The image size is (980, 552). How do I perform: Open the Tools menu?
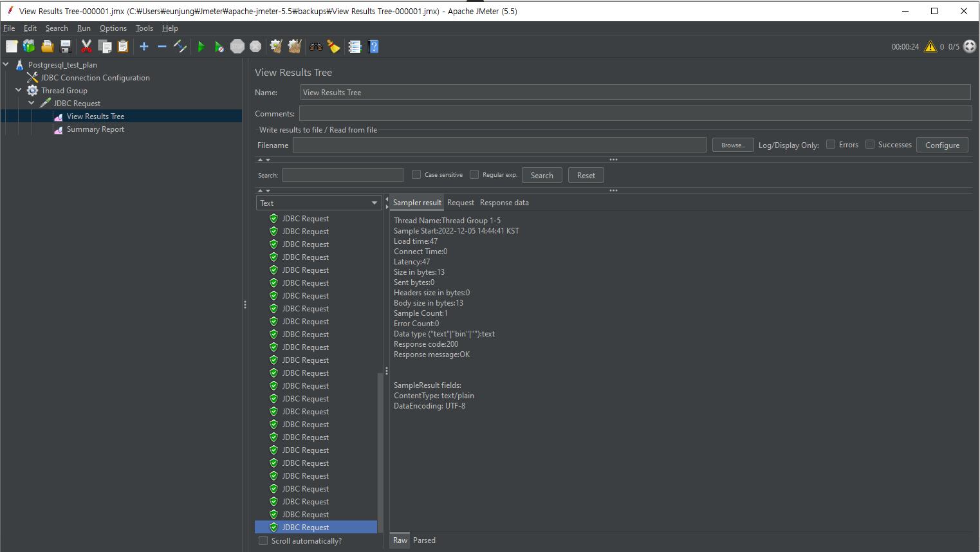(144, 28)
